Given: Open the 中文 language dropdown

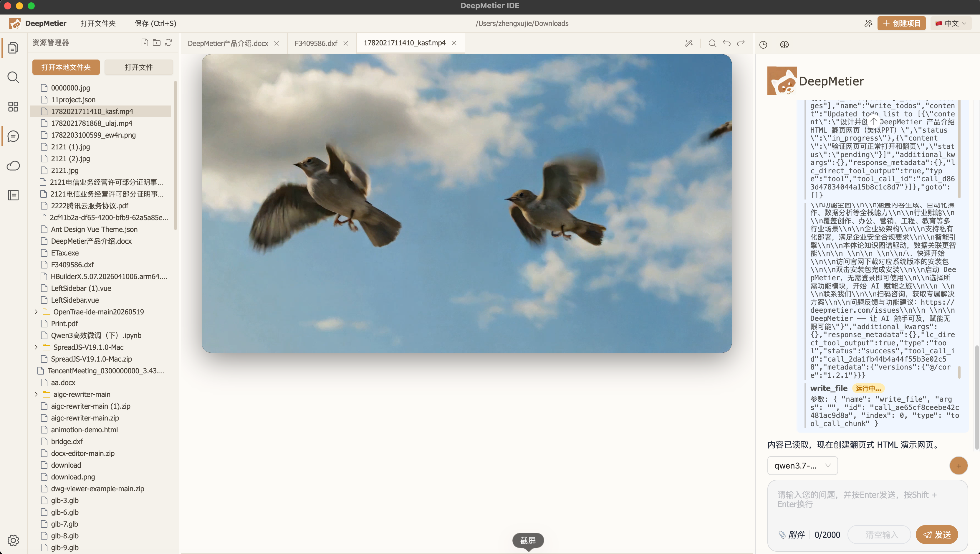Looking at the screenshot, I should coord(951,24).
